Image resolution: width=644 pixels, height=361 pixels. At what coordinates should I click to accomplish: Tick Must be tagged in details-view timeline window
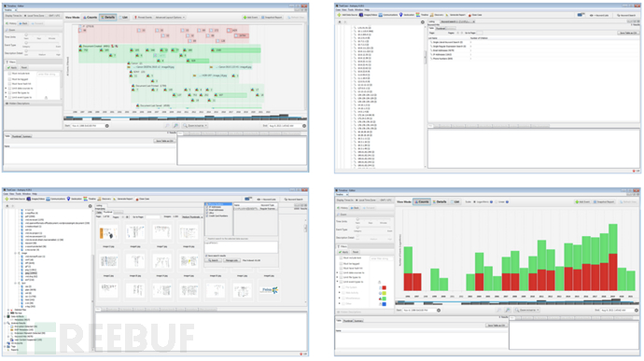10,79
